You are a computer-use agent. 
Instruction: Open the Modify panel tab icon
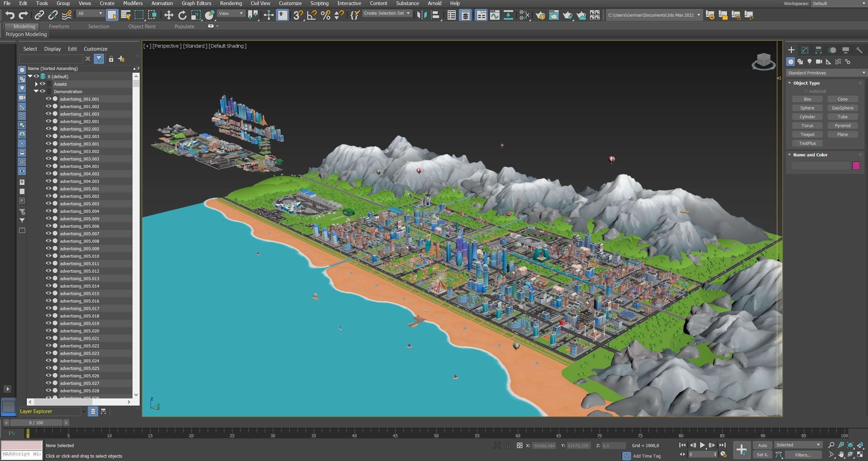coord(805,50)
